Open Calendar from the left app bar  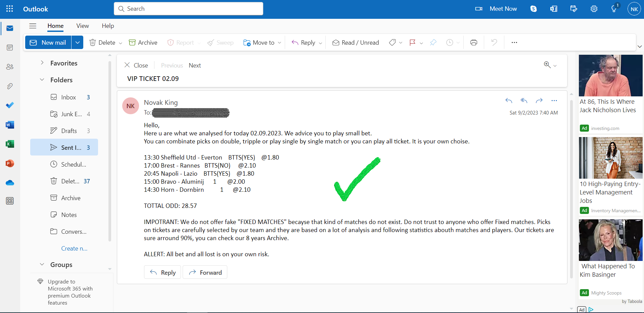10,48
